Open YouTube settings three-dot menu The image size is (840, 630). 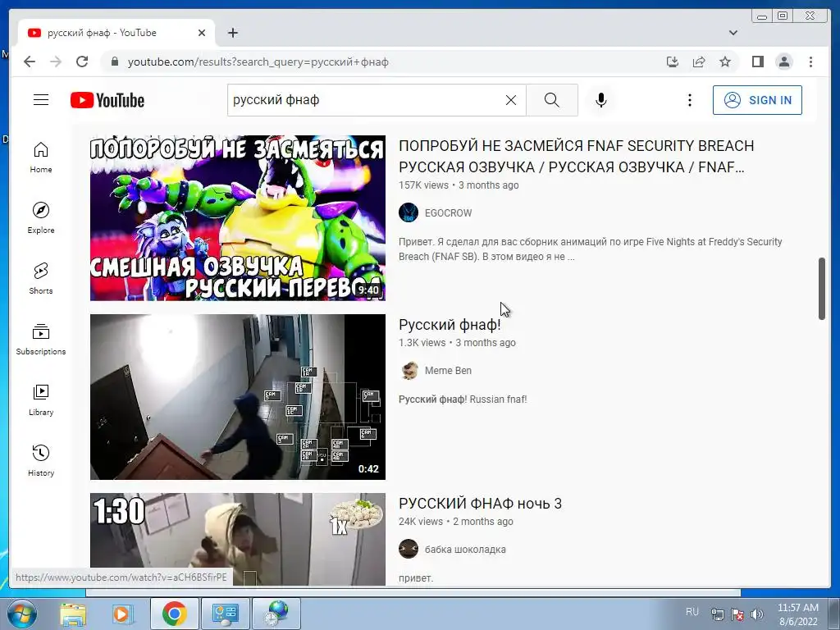click(689, 100)
